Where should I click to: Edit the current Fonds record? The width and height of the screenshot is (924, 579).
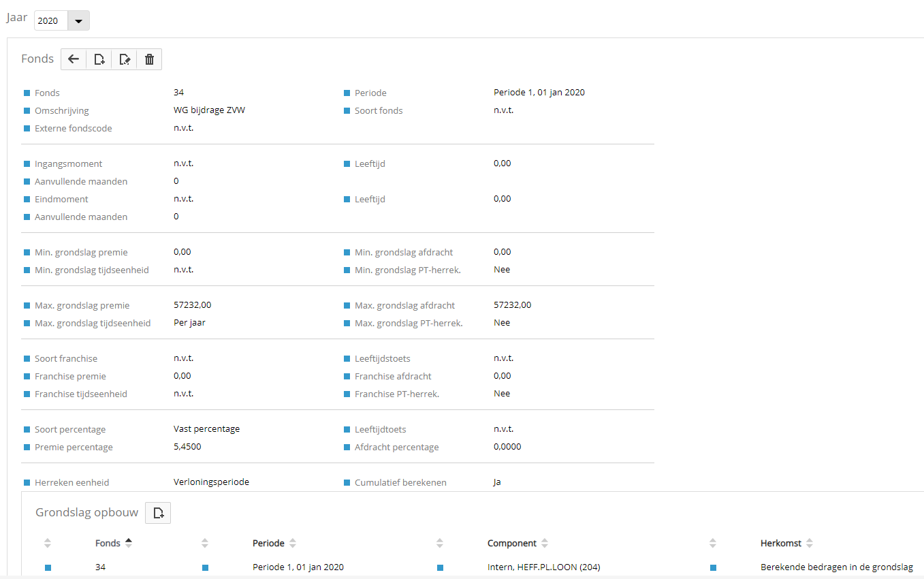point(125,59)
